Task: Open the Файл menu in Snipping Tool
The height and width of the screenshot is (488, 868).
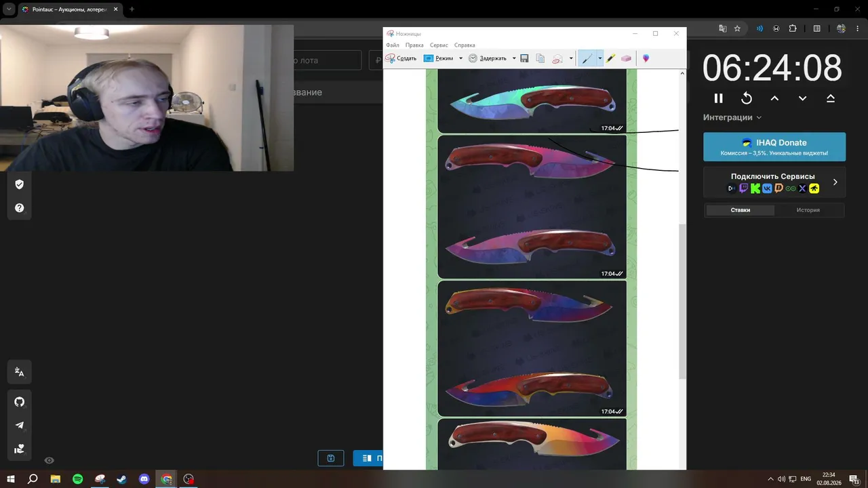Action: tap(393, 45)
